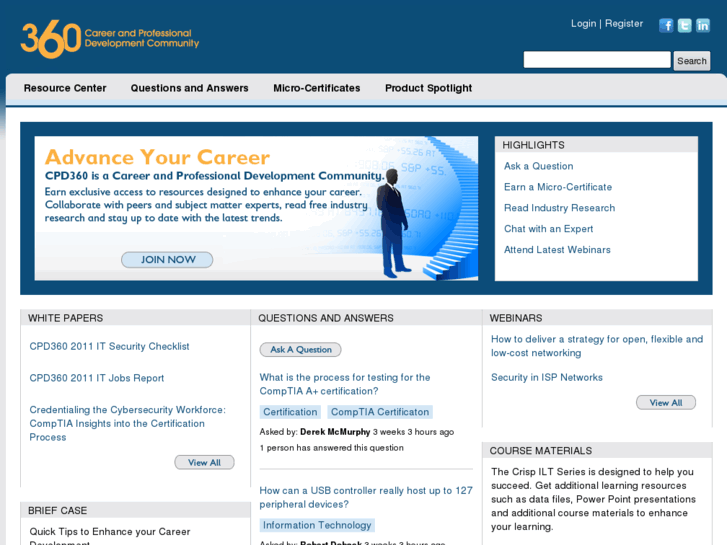Select the Certification tag

tap(290, 412)
